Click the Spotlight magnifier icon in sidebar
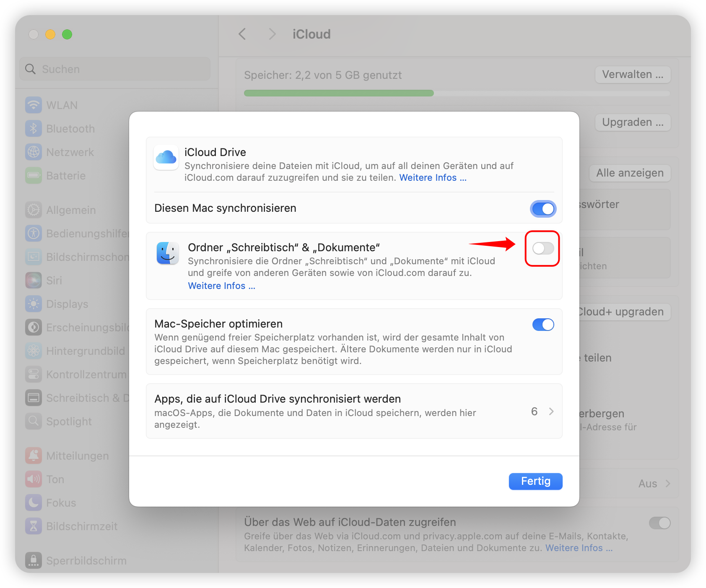The height and width of the screenshot is (588, 706). tap(34, 421)
